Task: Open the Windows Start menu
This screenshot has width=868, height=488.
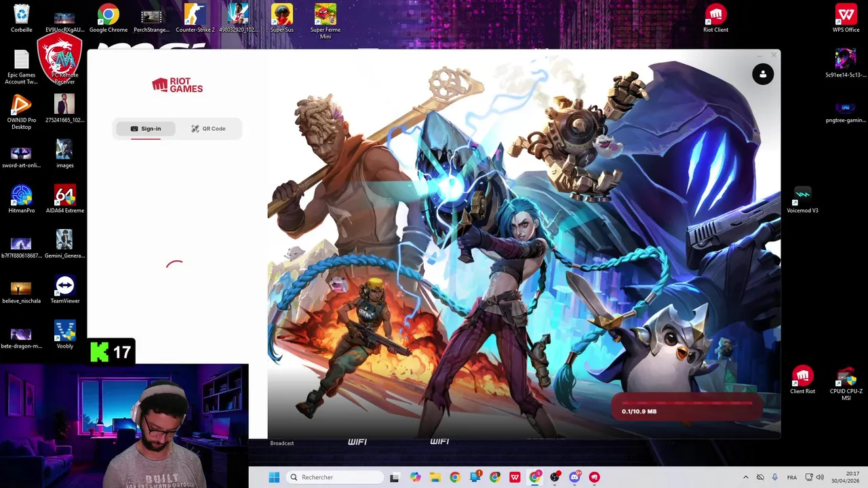Action: tap(274, 477)
